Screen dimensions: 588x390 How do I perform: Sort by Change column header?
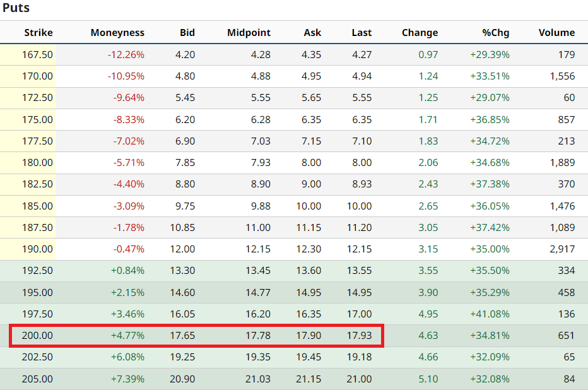[420, 33]
